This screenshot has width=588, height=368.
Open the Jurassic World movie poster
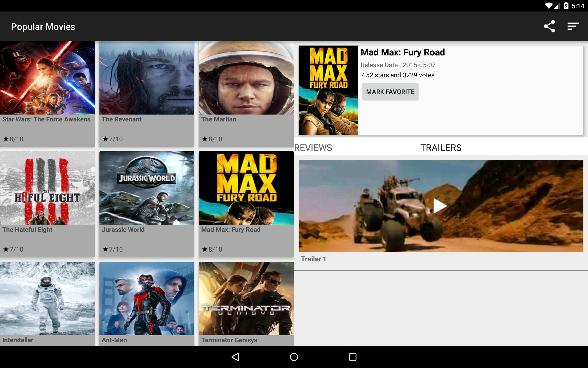pyautogui.click(x=147, y=188)
